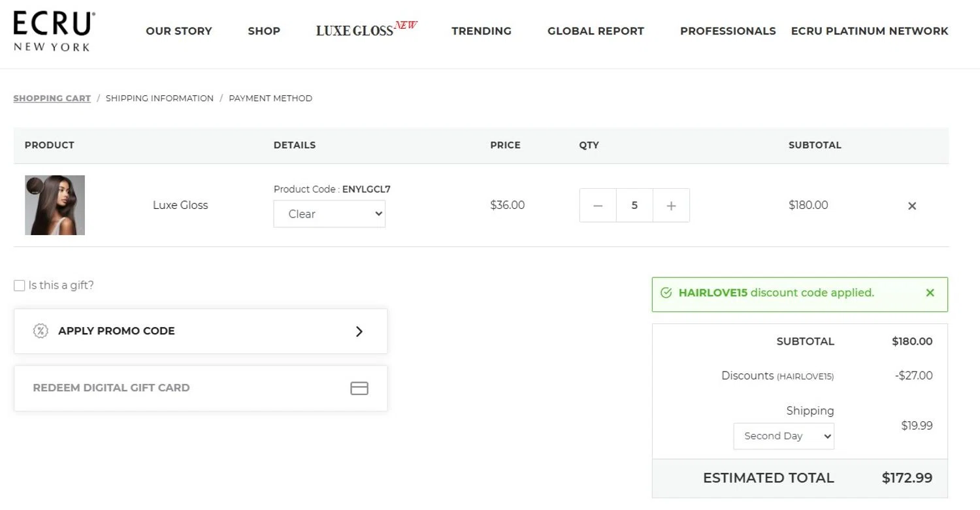Open ECRU Platinum Network menu

870,31
